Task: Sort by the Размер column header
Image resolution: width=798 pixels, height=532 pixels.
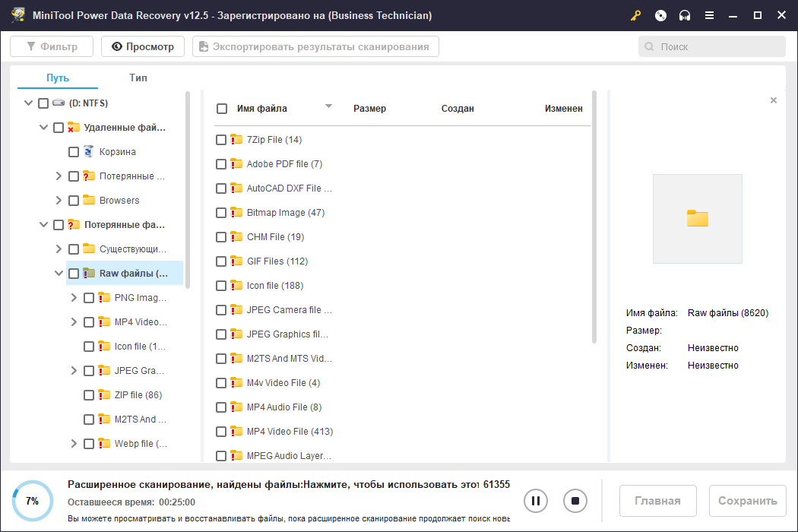Action: coord(369,109)
